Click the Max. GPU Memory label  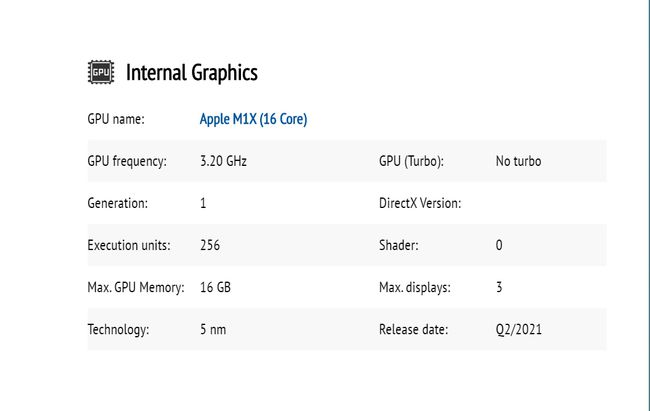[136, 287]
